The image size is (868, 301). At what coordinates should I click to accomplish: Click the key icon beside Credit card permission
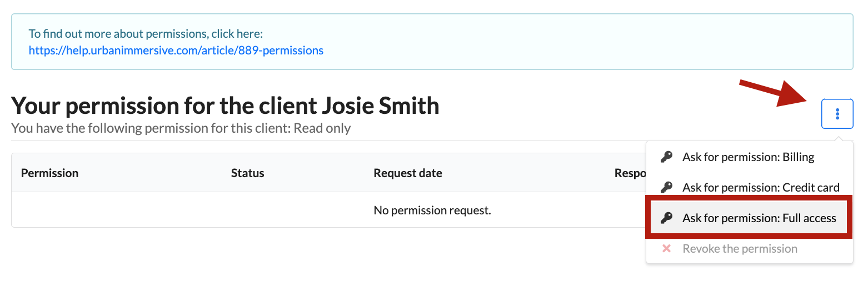[x=666, y=188]
